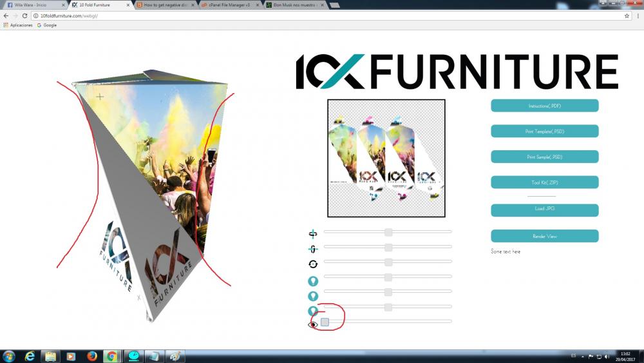
Task: Switch to Chrome in the taskbar
Action: tap(111, 356)
